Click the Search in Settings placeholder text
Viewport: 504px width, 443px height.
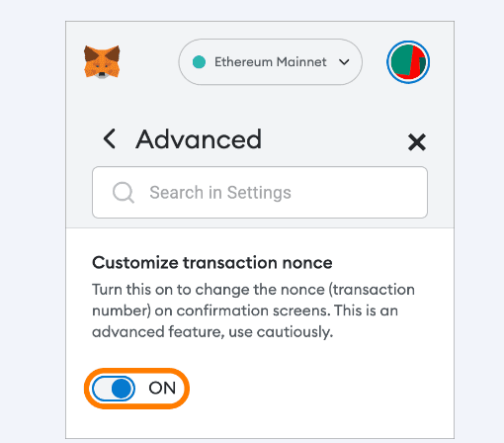click(x=220, y=193)
